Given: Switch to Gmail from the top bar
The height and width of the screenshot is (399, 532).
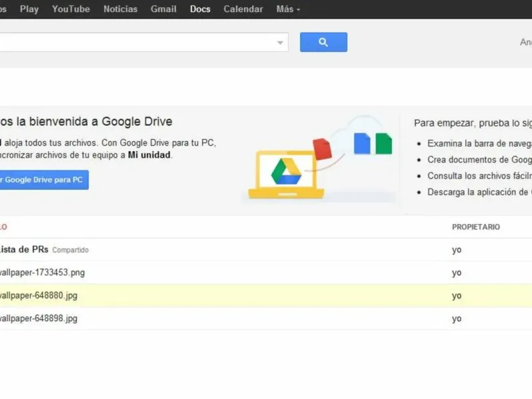Looking at the screenshot, I should point(164,9).
